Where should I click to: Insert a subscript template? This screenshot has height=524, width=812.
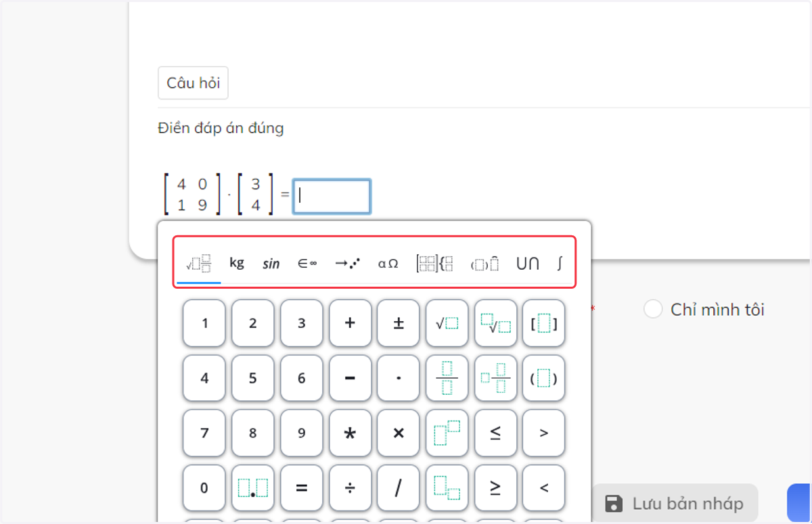pos(447,487)
